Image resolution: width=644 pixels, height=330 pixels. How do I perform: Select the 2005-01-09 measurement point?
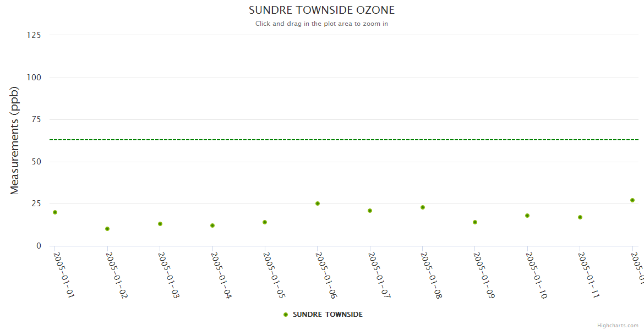coord(475,222)
